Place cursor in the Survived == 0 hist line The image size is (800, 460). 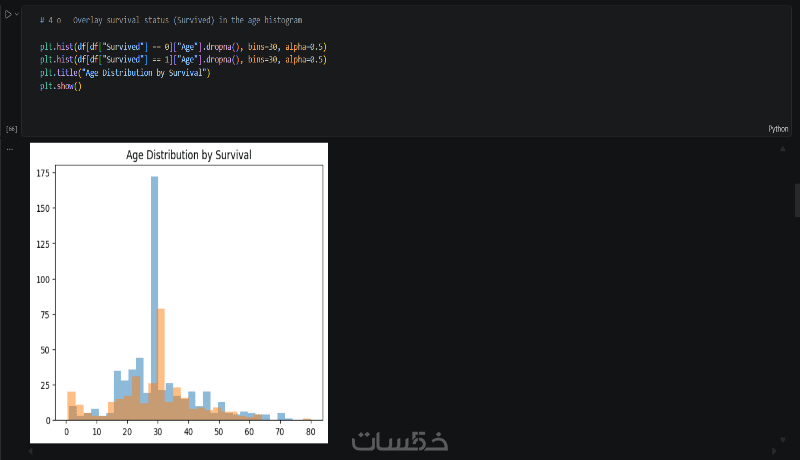(183, 47)
